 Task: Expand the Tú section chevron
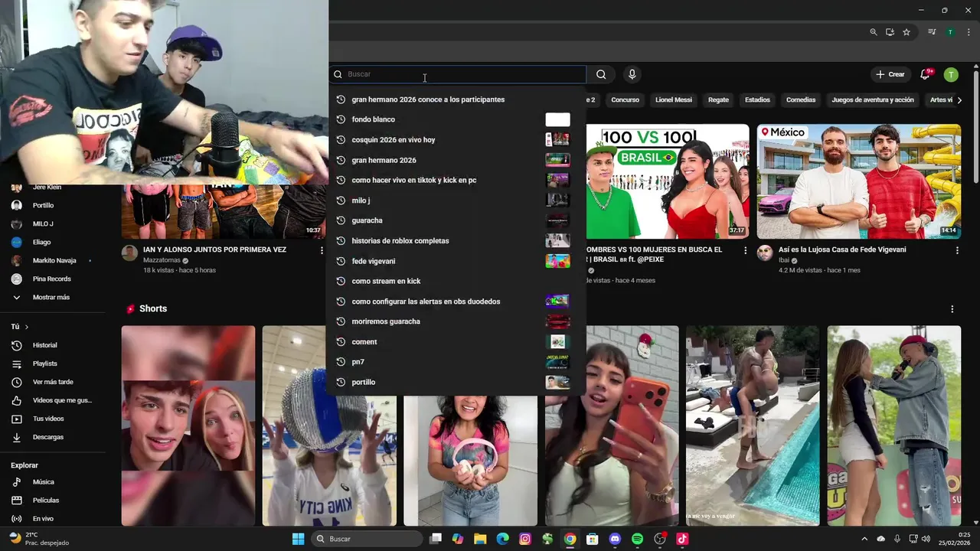27,327
